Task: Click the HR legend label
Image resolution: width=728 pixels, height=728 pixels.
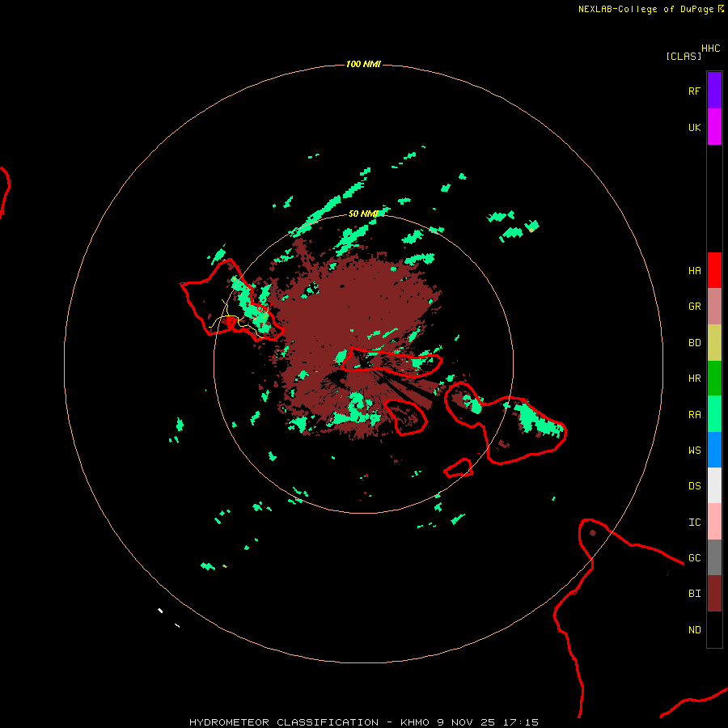Action: click(x=694, y=379)
